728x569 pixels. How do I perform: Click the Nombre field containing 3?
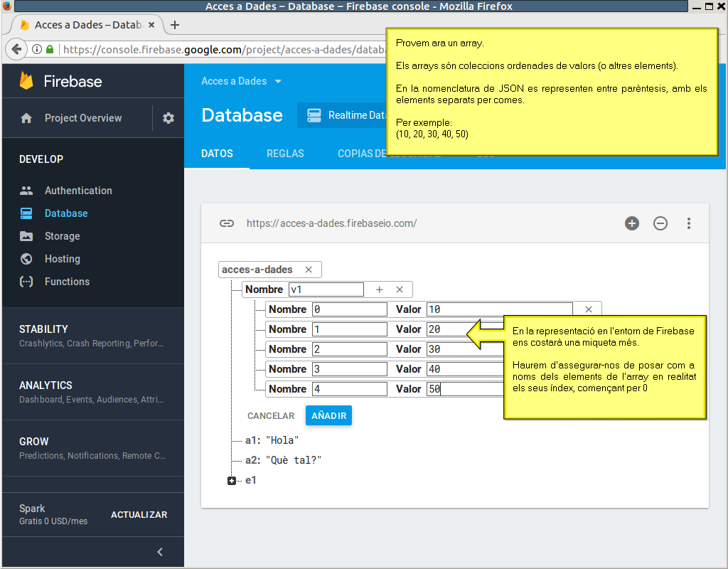point(350,369)
